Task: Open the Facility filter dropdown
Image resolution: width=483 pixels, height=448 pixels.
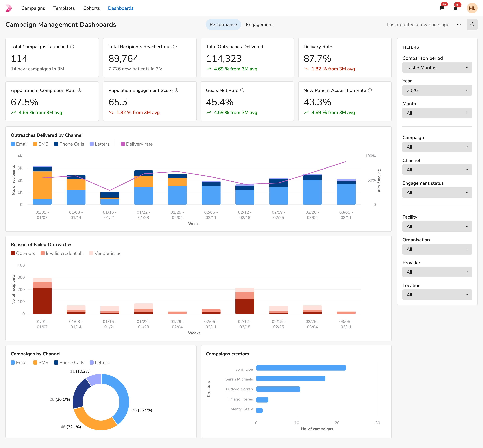Action: click(x=437, y=226)
